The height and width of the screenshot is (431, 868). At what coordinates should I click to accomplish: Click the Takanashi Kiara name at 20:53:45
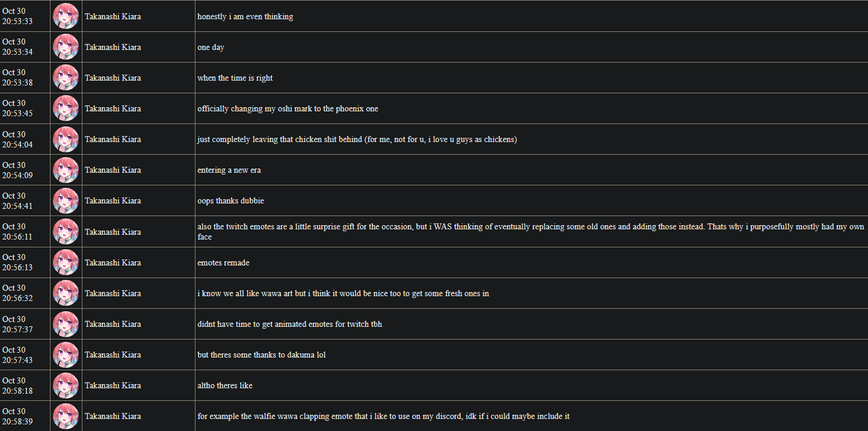tap(112, 108)
